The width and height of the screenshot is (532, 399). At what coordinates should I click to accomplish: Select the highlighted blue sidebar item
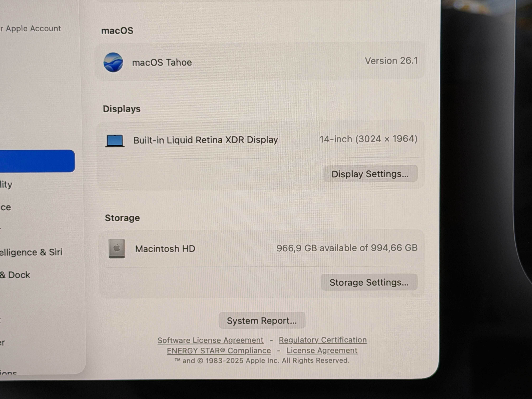click(37, 161)
